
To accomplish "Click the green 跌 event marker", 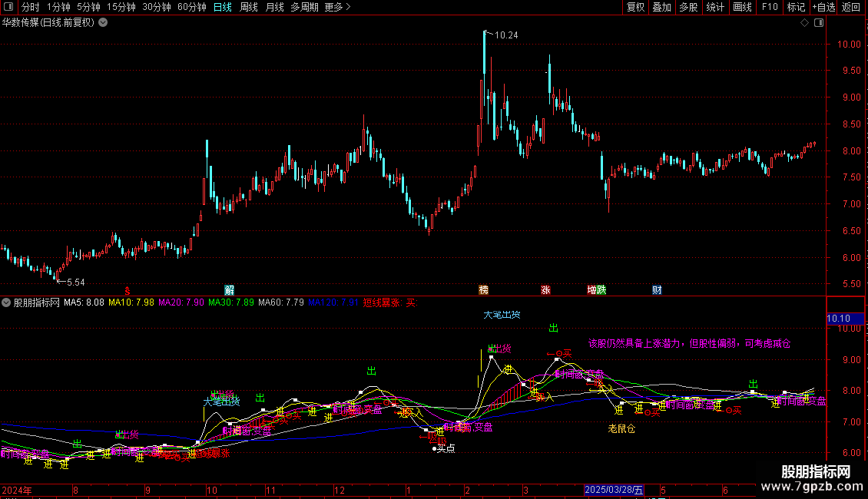I will (601, 290).
